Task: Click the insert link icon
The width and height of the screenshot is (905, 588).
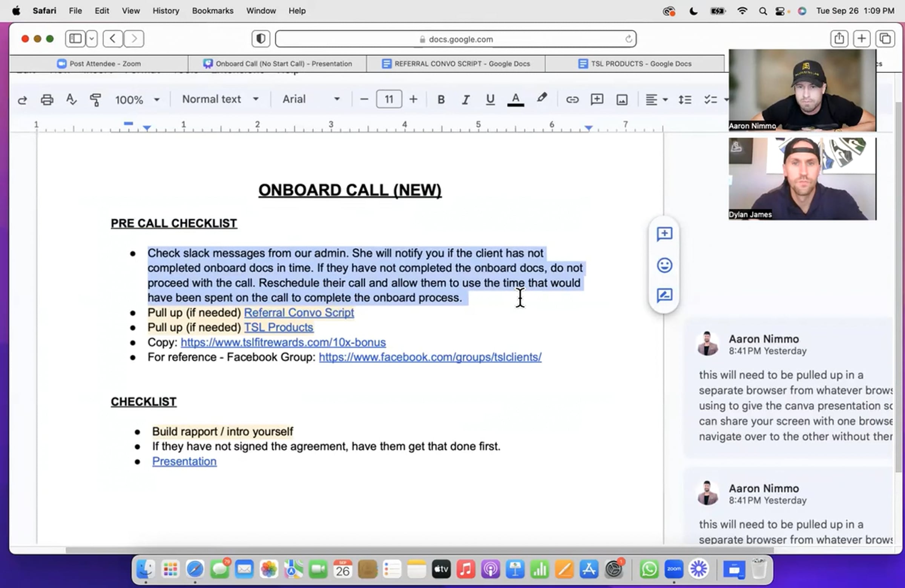Action: (x=572, y=100)
